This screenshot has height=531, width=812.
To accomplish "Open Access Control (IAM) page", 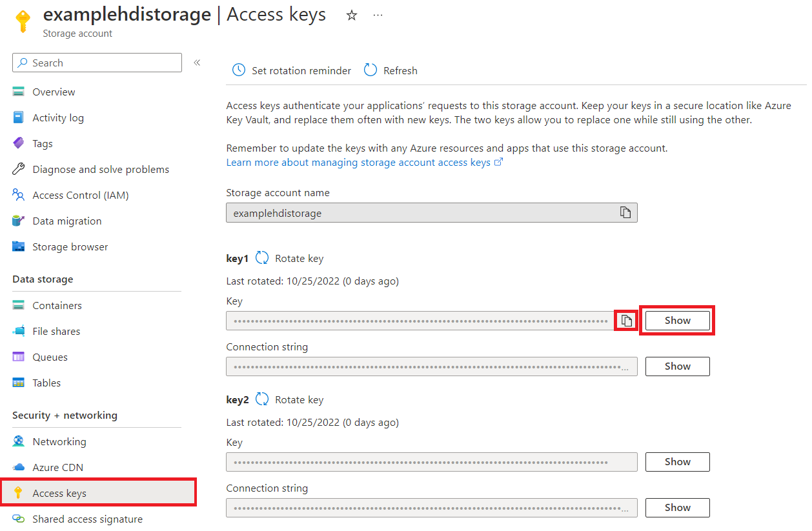I will tap(80, 195).
